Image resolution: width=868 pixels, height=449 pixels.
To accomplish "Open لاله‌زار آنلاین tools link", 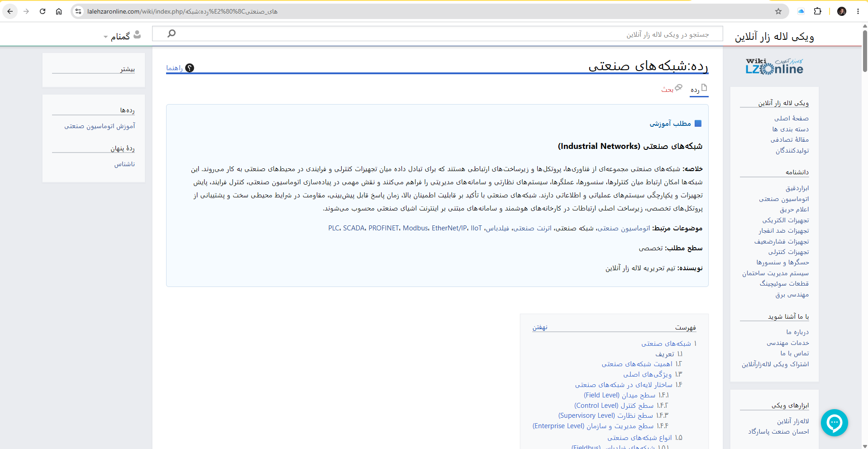I will 793,421.
